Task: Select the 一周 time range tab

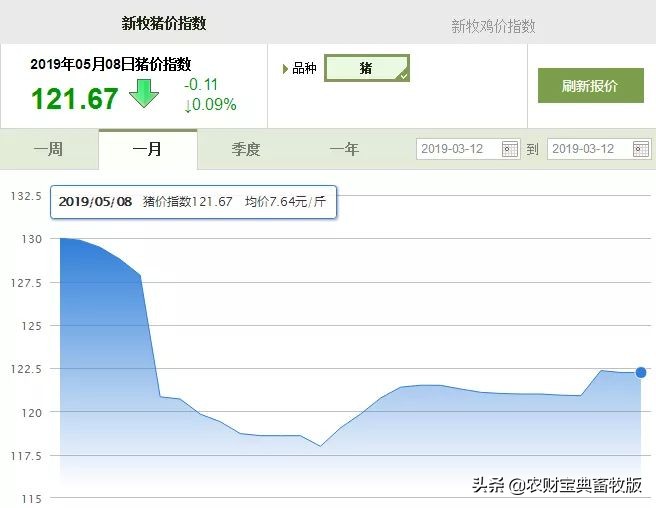Action: pyautogui.click(x=49, y=149)
